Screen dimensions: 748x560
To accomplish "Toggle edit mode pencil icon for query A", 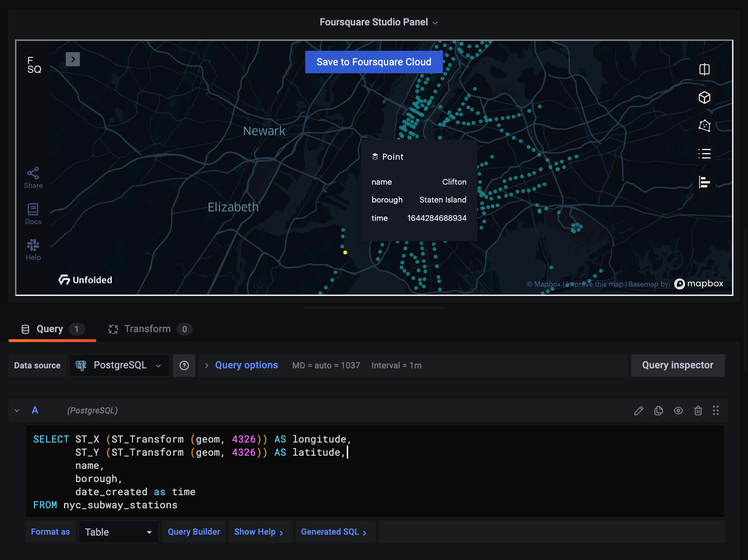I will 639,411.
